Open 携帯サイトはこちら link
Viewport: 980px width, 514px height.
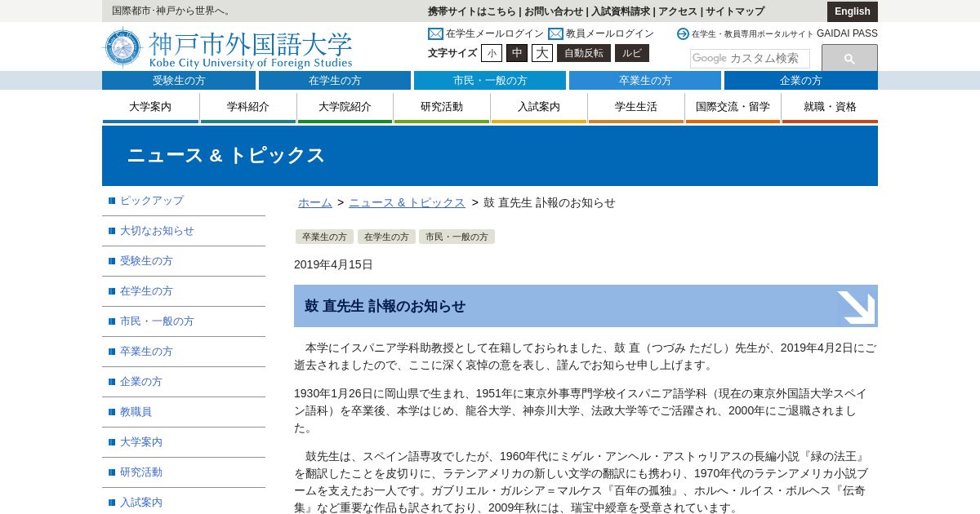click(472, 11)
